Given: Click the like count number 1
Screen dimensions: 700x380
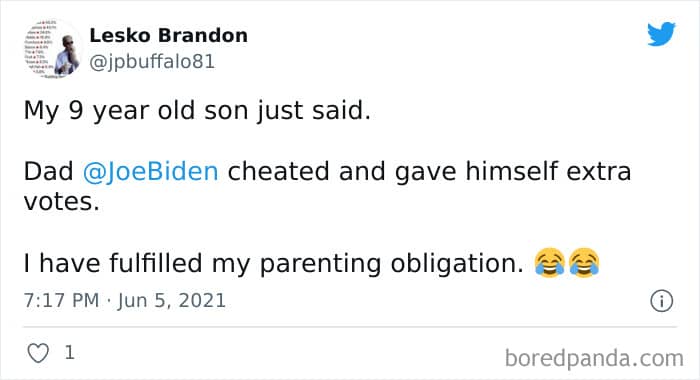Looking at the screenshot, I should [x=69, y=353].
